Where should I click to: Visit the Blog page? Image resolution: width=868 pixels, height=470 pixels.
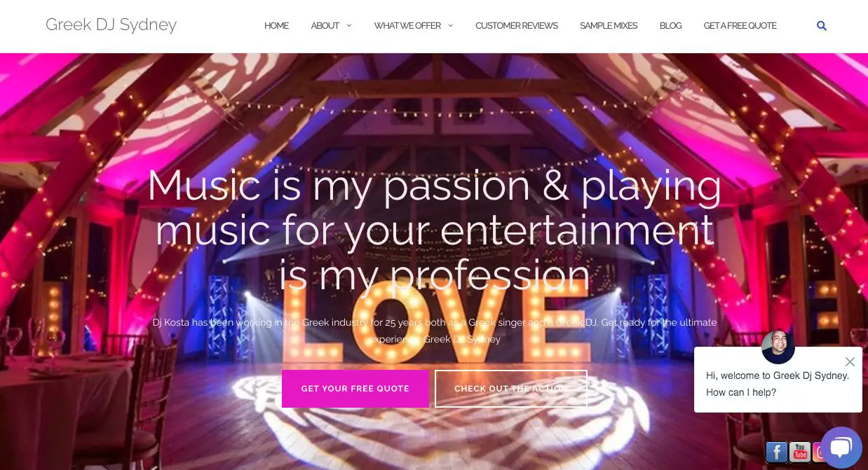[x=670, y=26]
